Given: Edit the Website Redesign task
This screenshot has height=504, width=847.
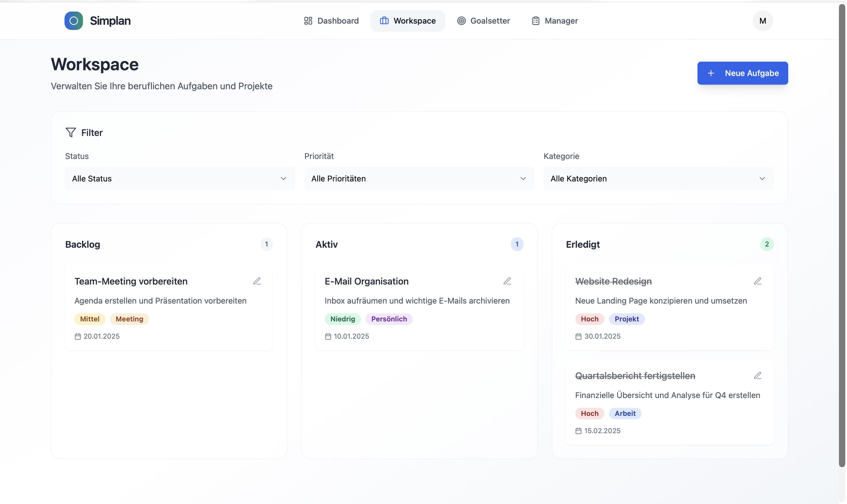Looking at the screenshot, I should [758, 280].
